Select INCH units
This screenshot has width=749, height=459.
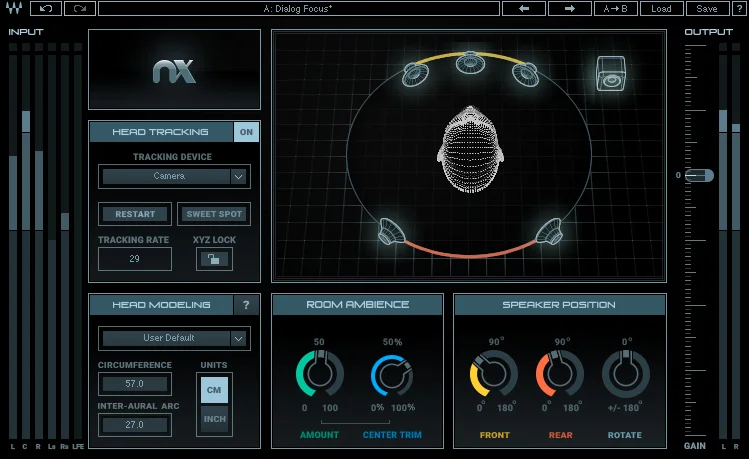(214, 419)
